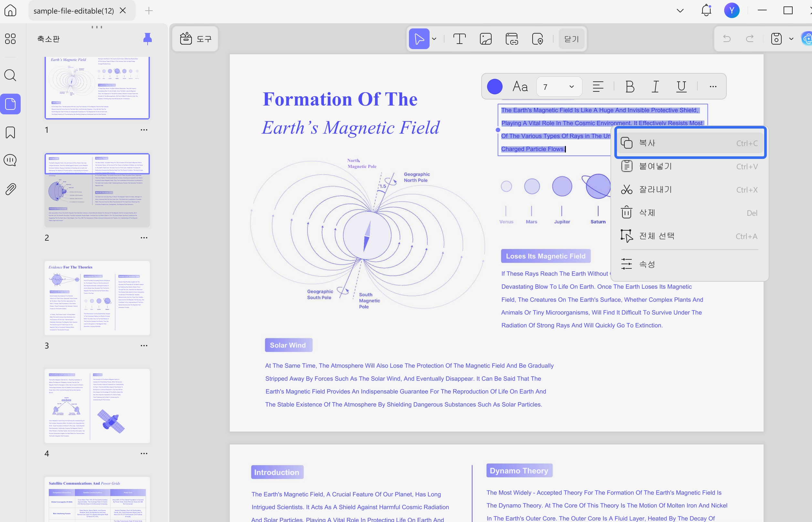Image resolution: width=812 pixels, height=522 pixels.
Task: Click the panel drag handle dots
Action: click(x=97, y=27)
